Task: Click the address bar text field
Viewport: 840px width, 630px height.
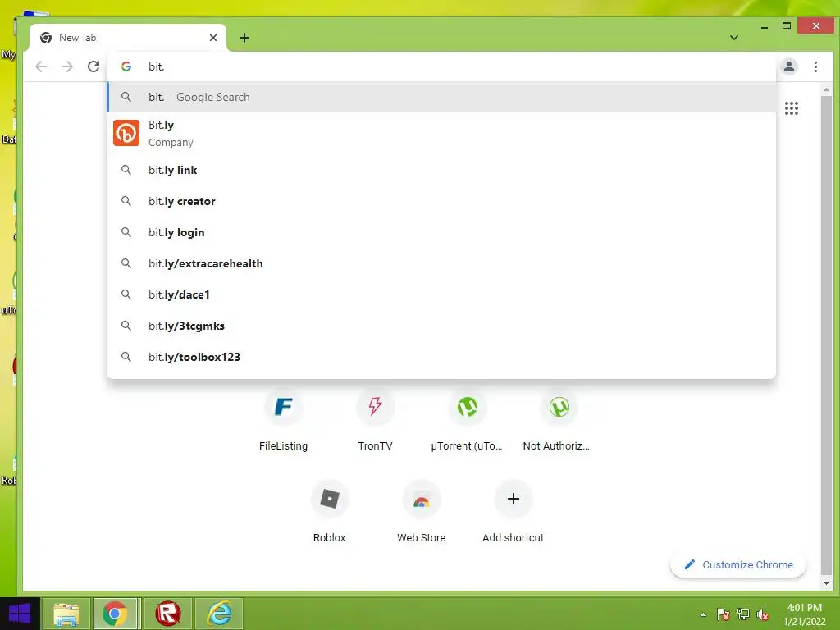Action: click(441, 66)
